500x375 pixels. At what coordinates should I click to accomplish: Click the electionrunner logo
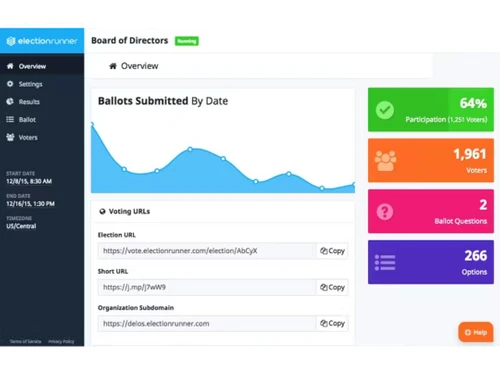[42, 41]
